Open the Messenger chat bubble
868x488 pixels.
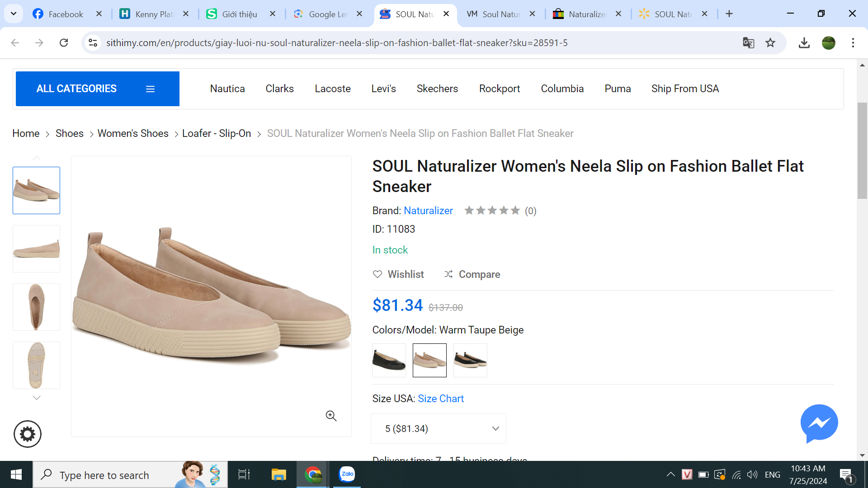pyautogui.click(x=819, y=423)
